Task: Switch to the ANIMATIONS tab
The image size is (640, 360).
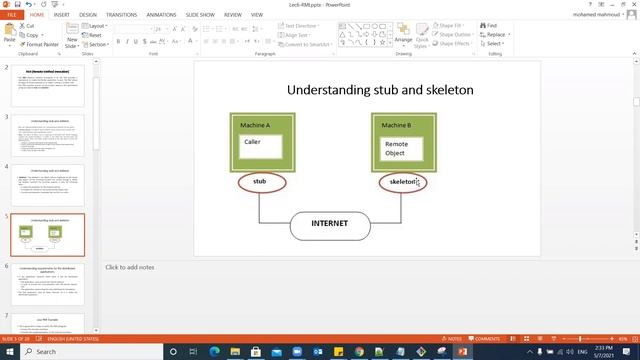Action: 161,15
